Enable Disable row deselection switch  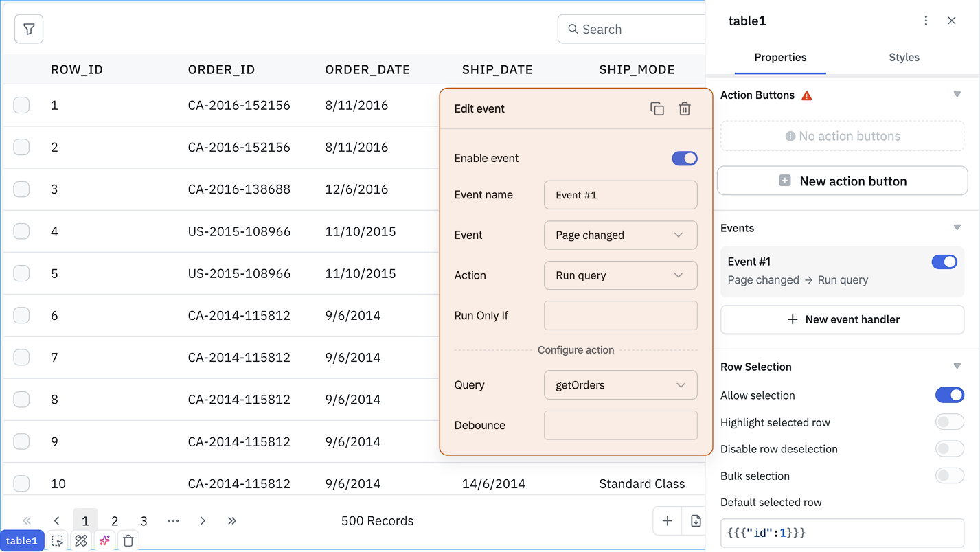[950, 449]
